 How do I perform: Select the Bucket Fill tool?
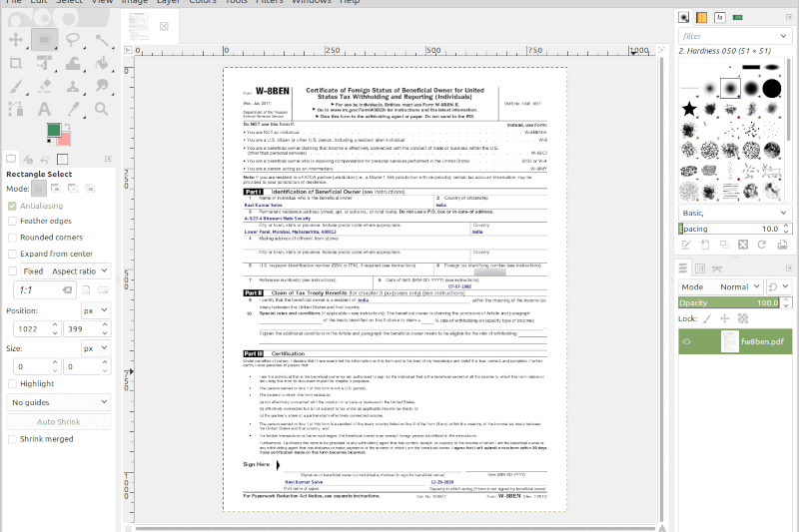102,63
